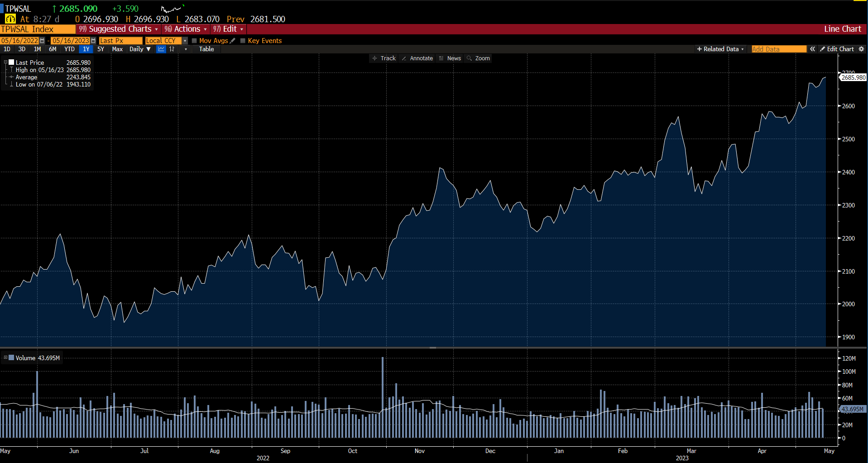Select the line chart type icon
This screenshot has width=868, height=463.
click(161, 49)
